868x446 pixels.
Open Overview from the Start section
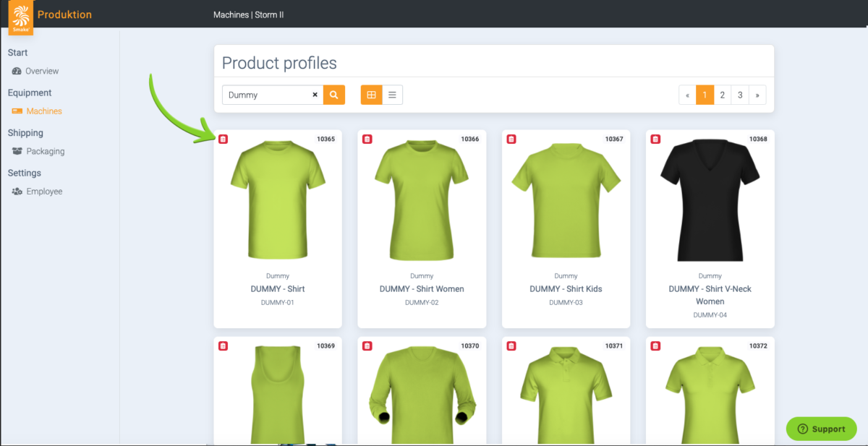(x=43, y=71)
